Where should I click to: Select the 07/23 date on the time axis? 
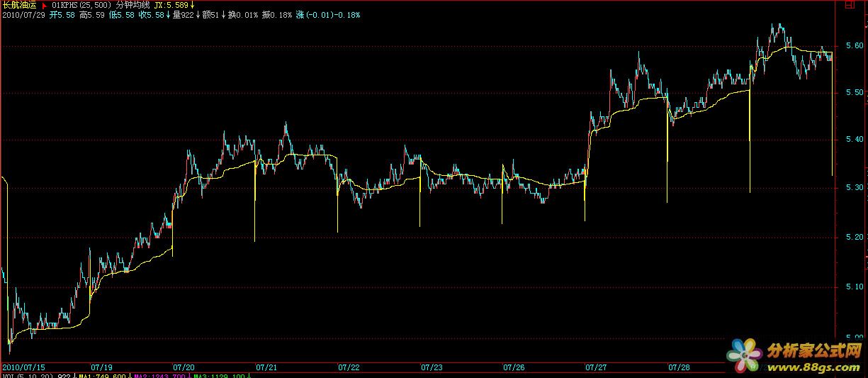[432, 367]
